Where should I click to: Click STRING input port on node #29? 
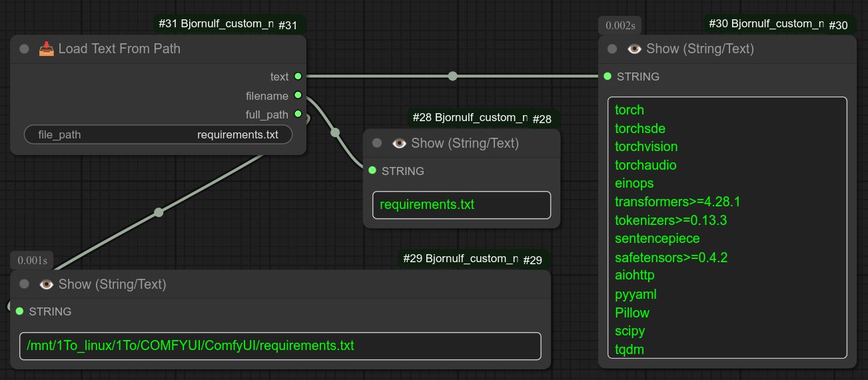coord(19,311)
